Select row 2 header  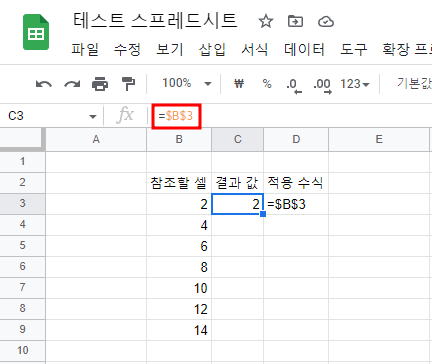point(22,183)
